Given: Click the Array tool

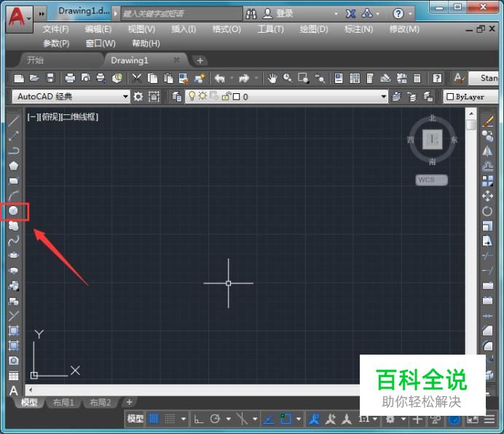Looking at the screenshot, I should point(487,181).
